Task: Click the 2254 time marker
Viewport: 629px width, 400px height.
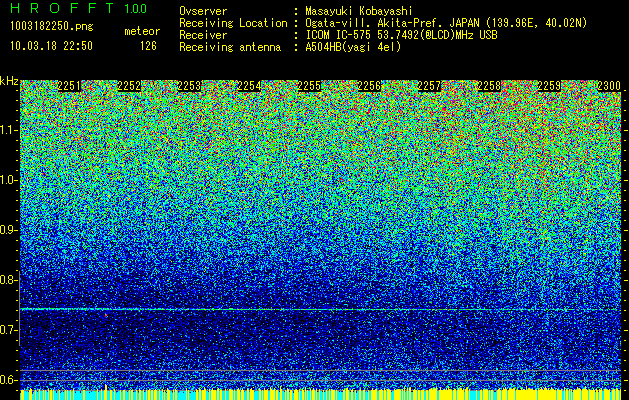Action: tap(249, 86)
